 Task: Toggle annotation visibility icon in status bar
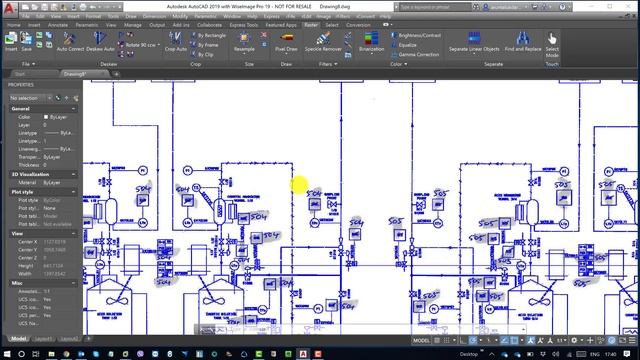coord(531,340)
